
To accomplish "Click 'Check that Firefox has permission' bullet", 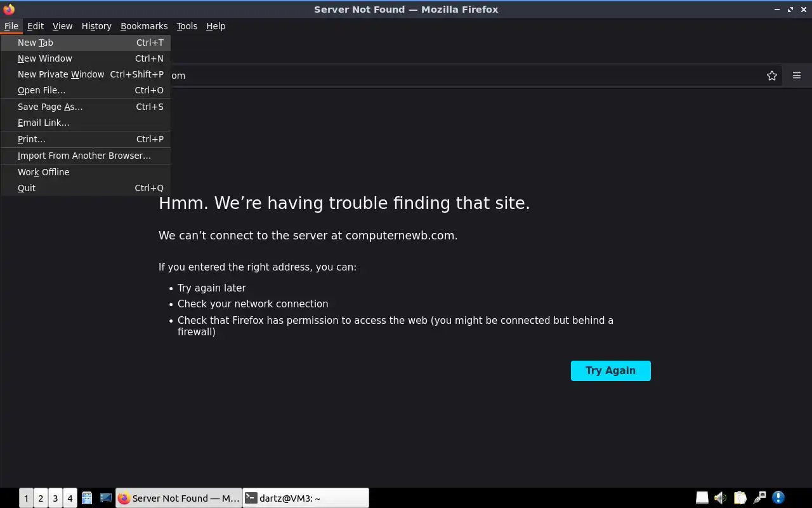I will (x=395, y=326).
